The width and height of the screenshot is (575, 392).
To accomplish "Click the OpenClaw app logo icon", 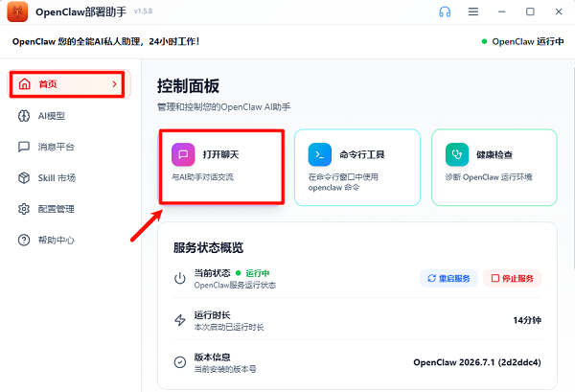I will coord(17,12).
